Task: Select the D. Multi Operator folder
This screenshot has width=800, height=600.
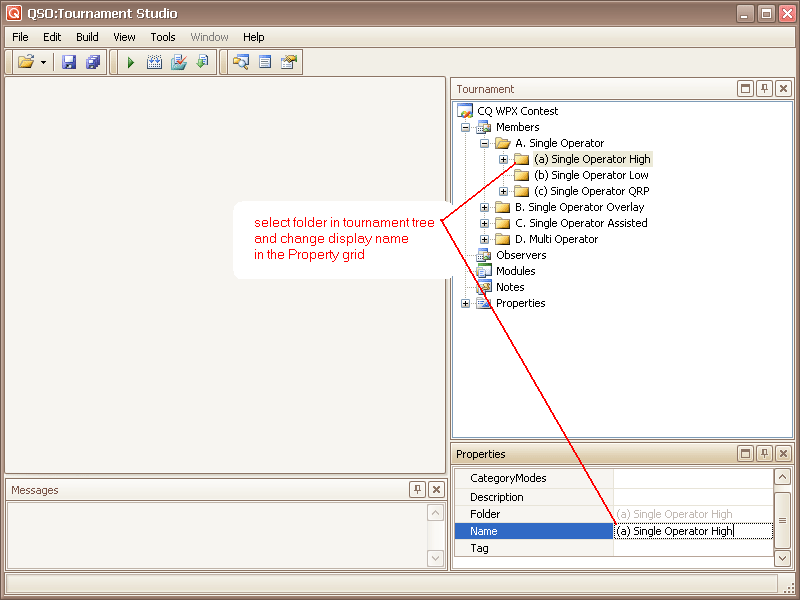Action: pyautogui.click(x=556, y=239)
